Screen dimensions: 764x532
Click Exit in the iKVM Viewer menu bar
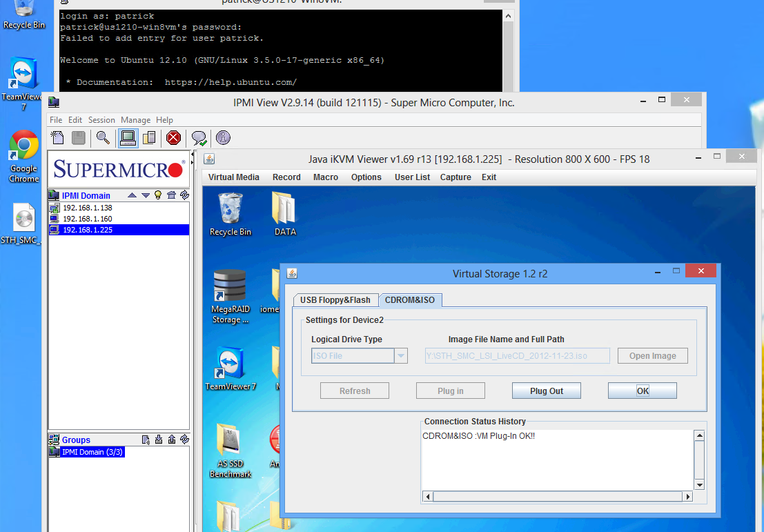pyautogui.click(x=489, y=177)
